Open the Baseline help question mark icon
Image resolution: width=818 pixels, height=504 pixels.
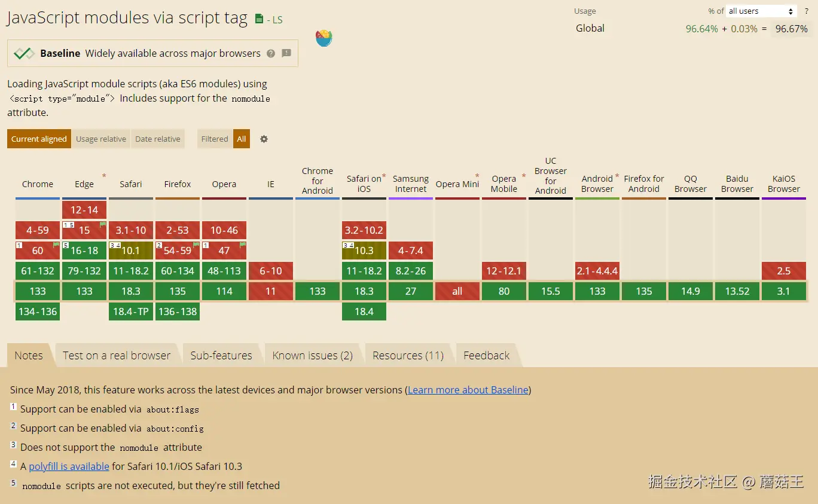[271, 53]
